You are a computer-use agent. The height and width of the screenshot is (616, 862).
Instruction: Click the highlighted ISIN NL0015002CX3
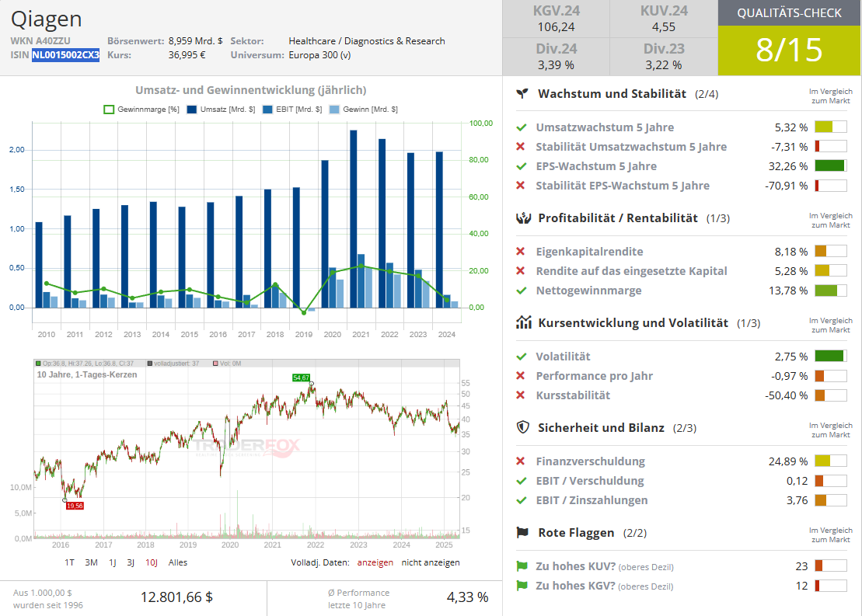(x=65, y=55)
